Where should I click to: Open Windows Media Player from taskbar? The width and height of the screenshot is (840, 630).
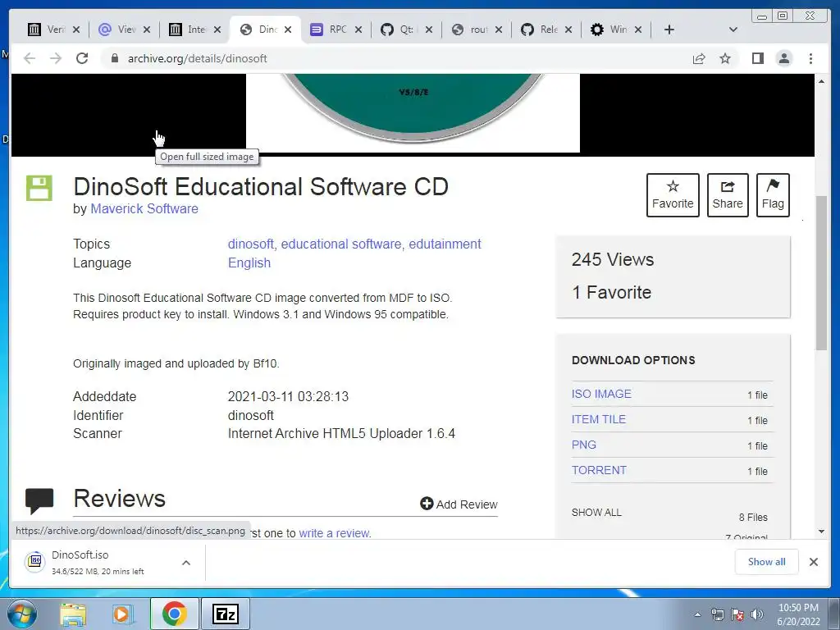click(x=123, y=614)
